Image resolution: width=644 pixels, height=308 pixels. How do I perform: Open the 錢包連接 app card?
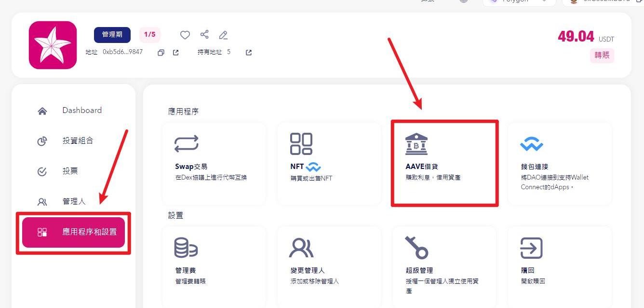[560, 163]
